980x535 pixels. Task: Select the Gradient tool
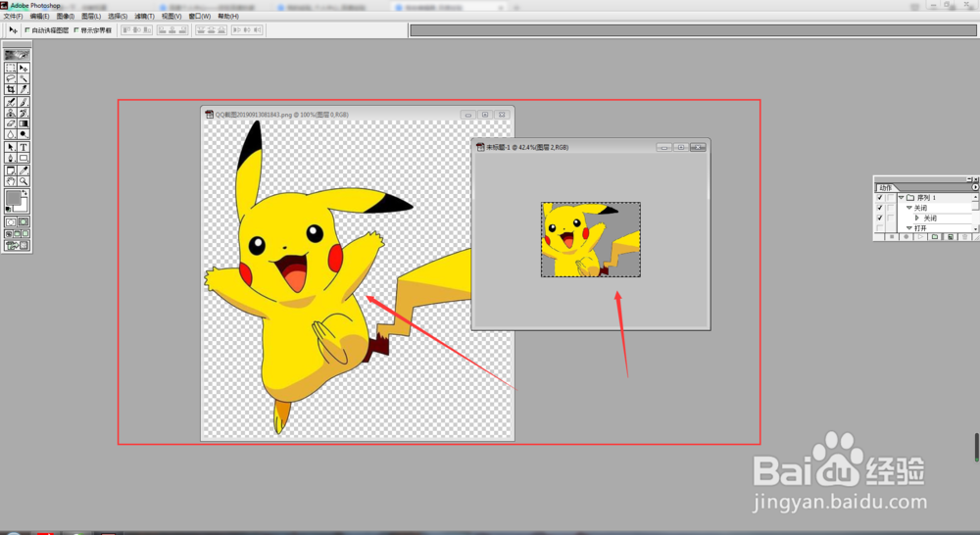point(24,123)
